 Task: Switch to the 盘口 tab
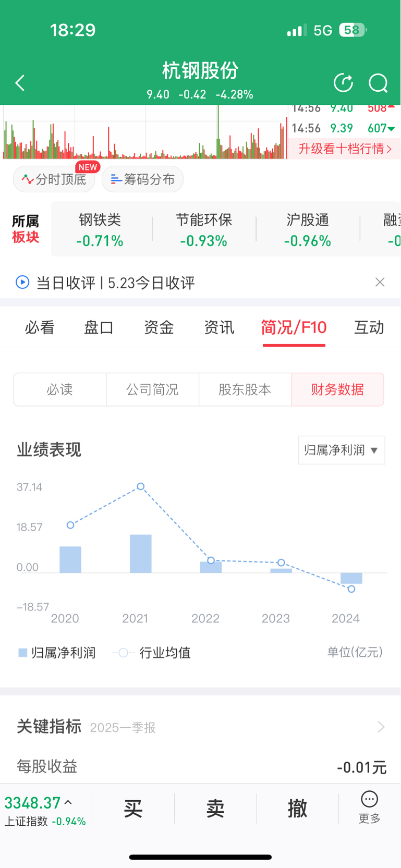tap(99, 327)
